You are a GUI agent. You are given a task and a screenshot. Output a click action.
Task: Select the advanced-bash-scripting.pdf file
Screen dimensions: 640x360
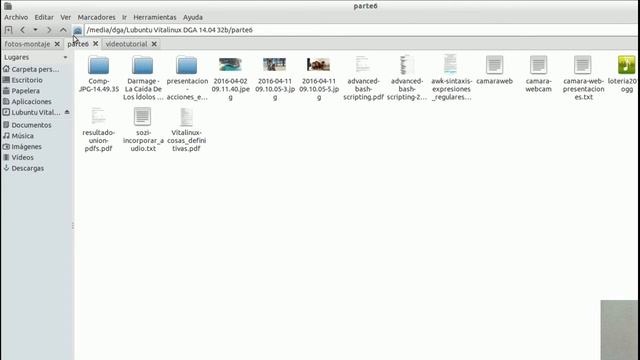[362, 65]
